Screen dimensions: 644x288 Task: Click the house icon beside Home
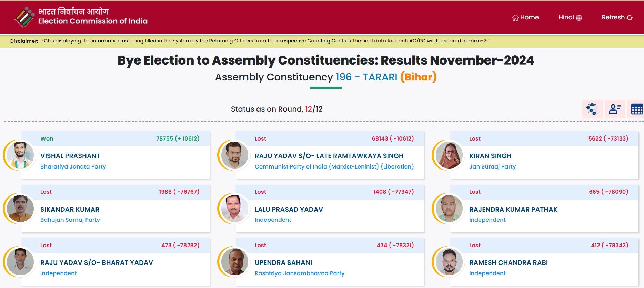point(515,18)
